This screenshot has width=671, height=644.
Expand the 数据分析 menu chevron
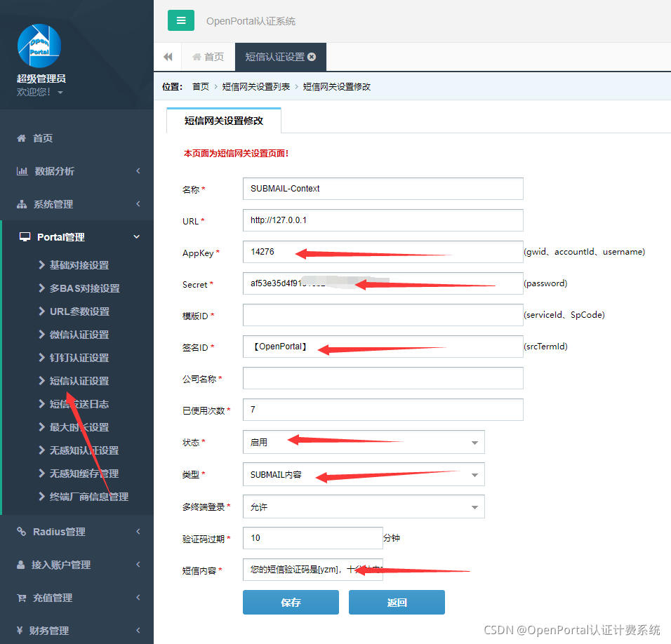tap(138, 171)
